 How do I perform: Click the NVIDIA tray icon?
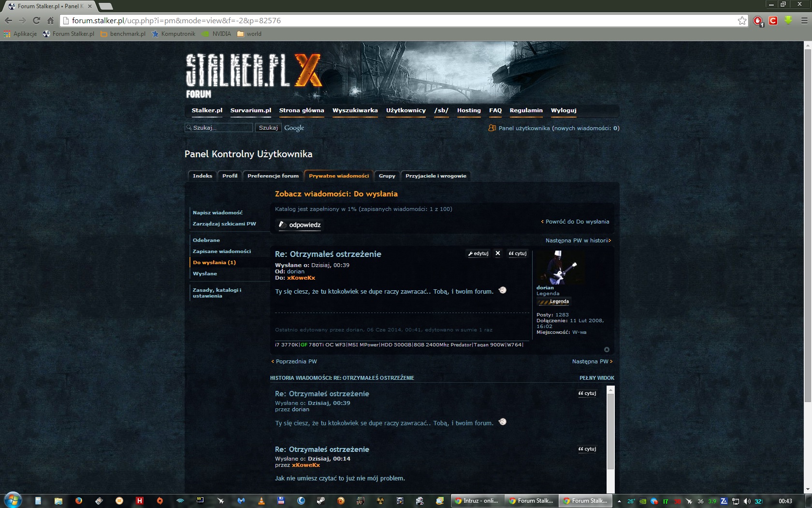coord(643,501)
